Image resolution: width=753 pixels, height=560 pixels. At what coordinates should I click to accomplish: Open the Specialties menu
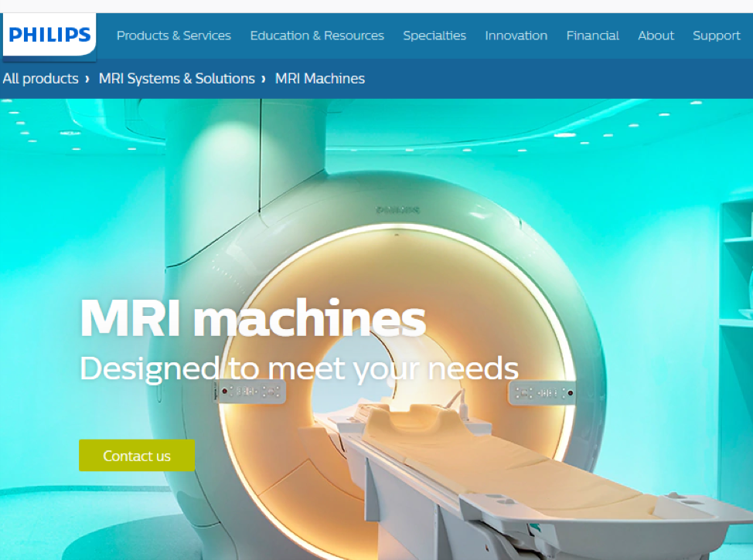(434, 36)
